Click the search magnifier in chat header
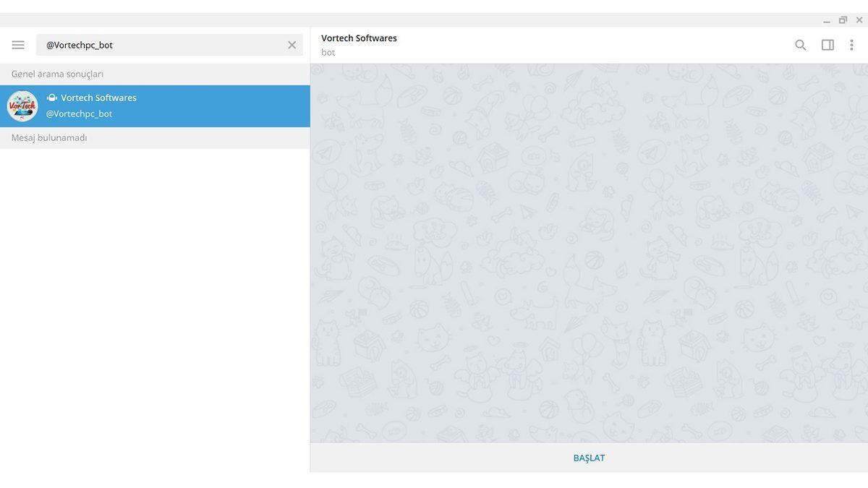 click(800, 44)
